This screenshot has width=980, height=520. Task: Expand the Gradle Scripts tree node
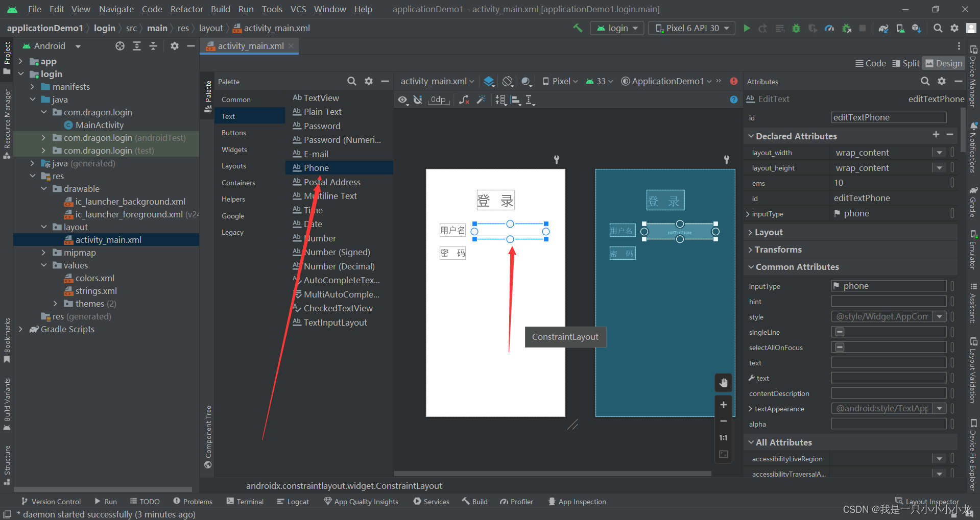pos(20,329)
